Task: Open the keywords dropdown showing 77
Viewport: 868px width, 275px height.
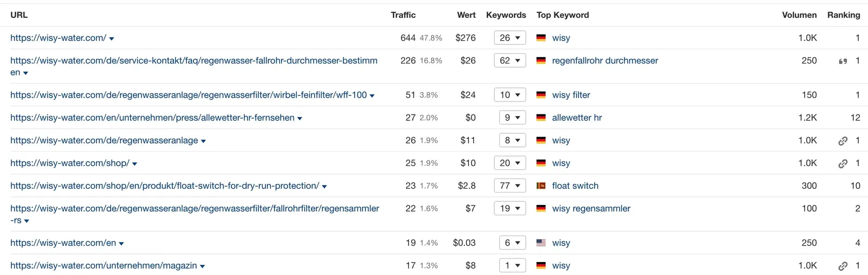Action: 510,186
